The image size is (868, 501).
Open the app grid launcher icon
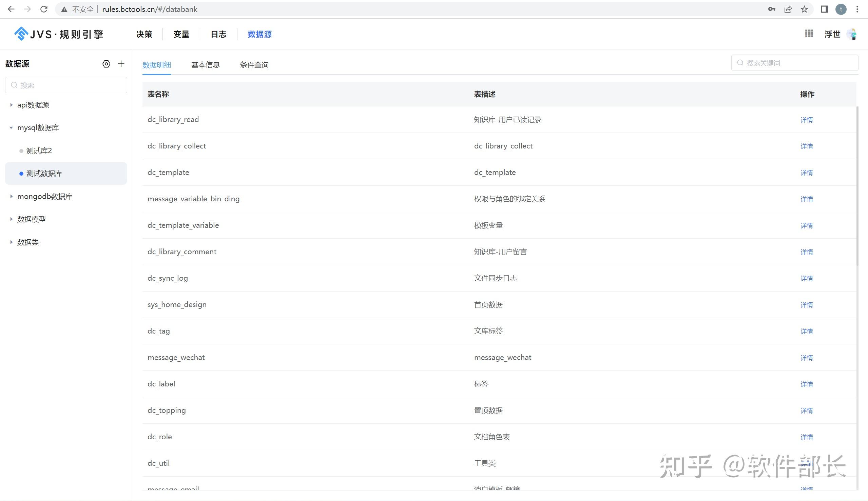[809, 34]
